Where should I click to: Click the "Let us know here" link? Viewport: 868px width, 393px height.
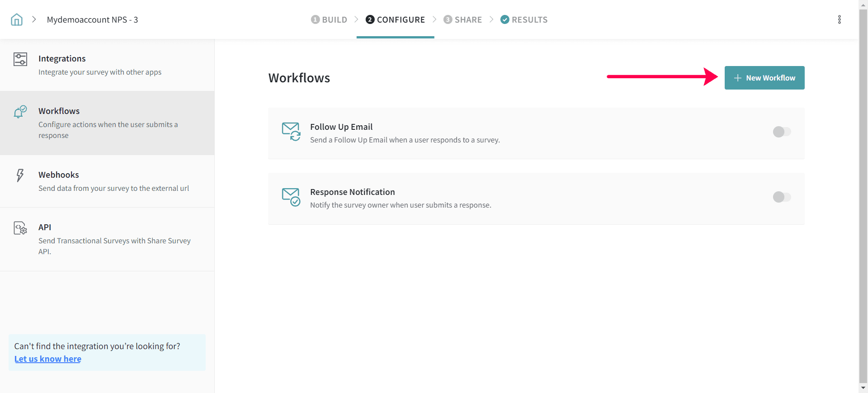[x=48, y=359]
